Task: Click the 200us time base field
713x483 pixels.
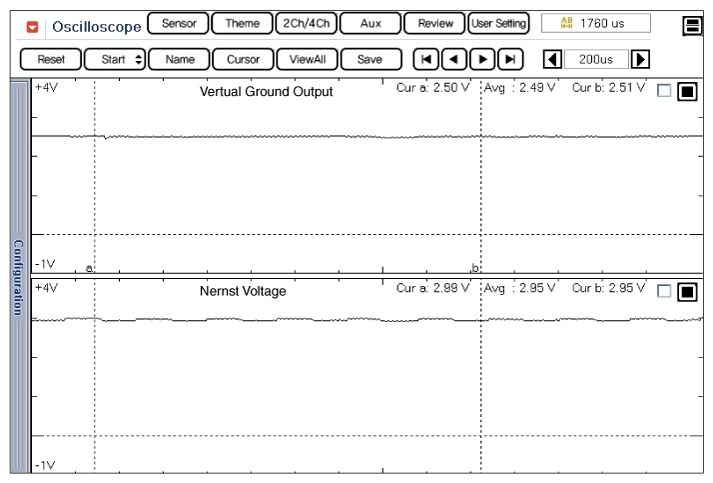Action: (x=596, y=59)
